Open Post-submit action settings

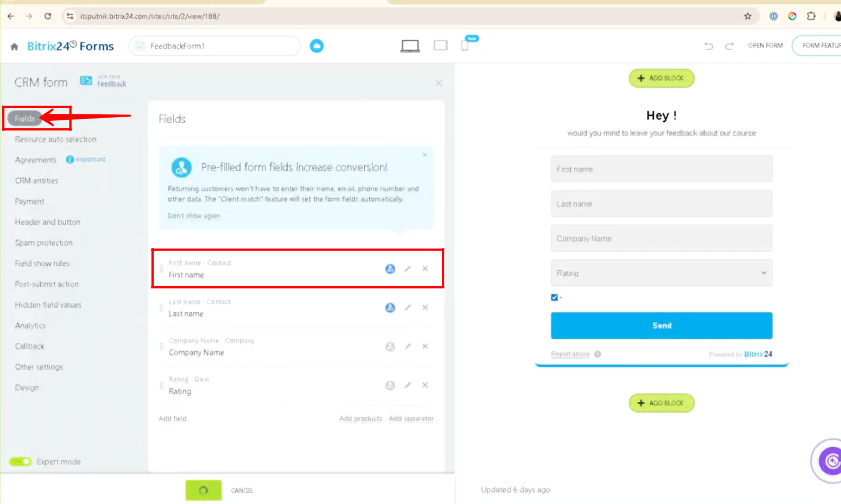(47, 284)
